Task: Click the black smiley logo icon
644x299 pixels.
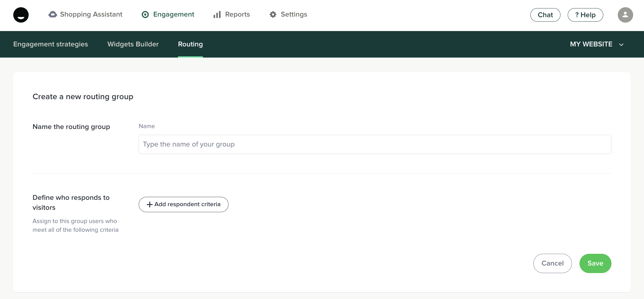Action: (x=21, y=15)
